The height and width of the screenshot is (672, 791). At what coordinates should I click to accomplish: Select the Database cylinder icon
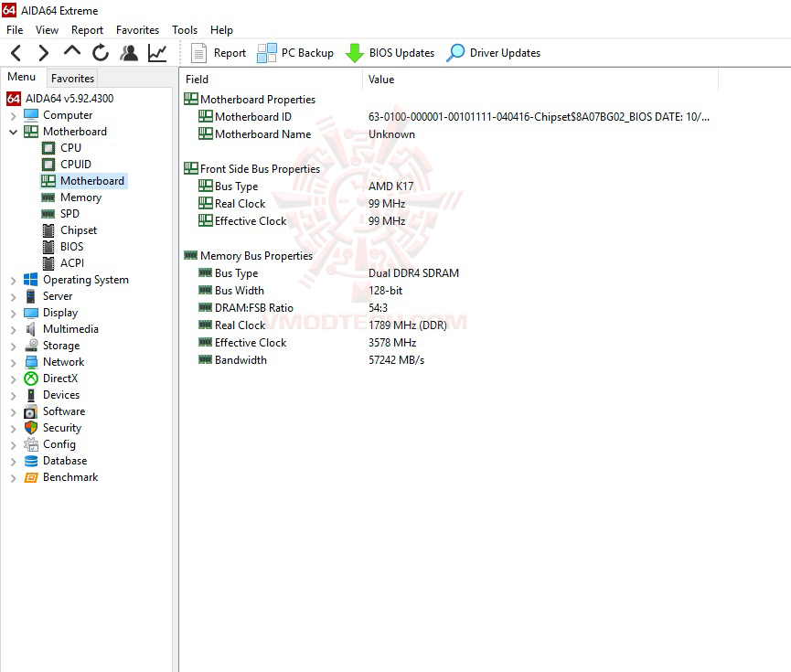(31, 461)
